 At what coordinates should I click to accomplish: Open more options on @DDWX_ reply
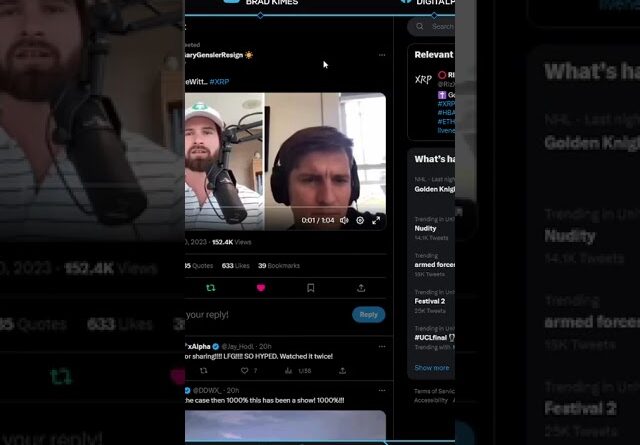pos(381,390)
